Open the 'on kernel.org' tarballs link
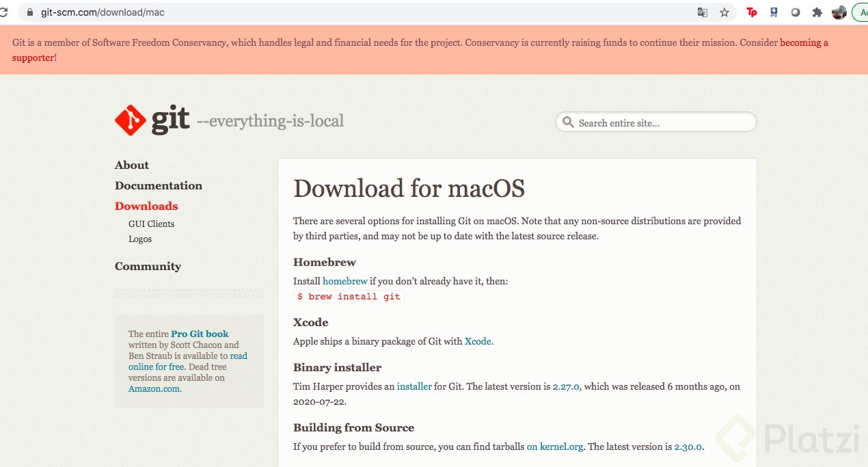The width and height of the screenshot is (868, 467). tap(555, 446)
